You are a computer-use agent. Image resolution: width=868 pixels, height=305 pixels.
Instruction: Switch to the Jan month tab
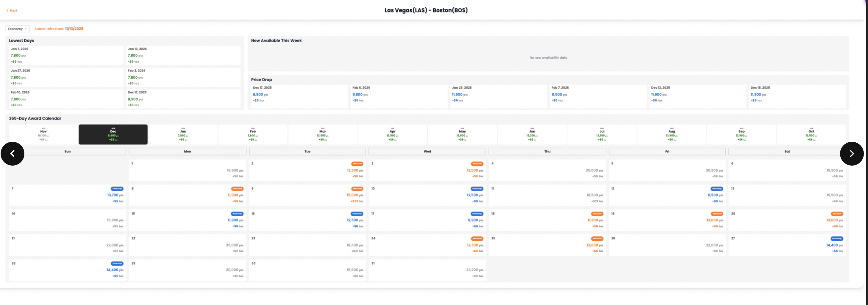click(183, 135)
